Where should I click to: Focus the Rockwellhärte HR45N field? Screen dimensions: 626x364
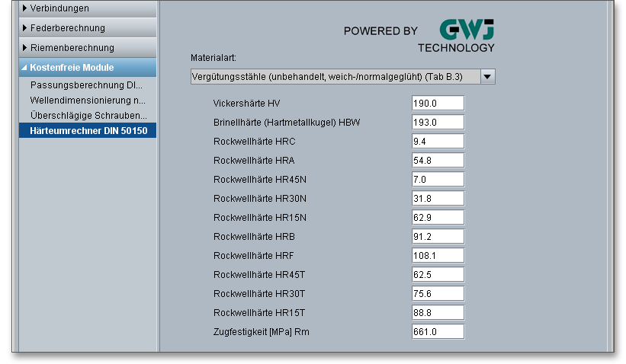[x=438, y=180]
